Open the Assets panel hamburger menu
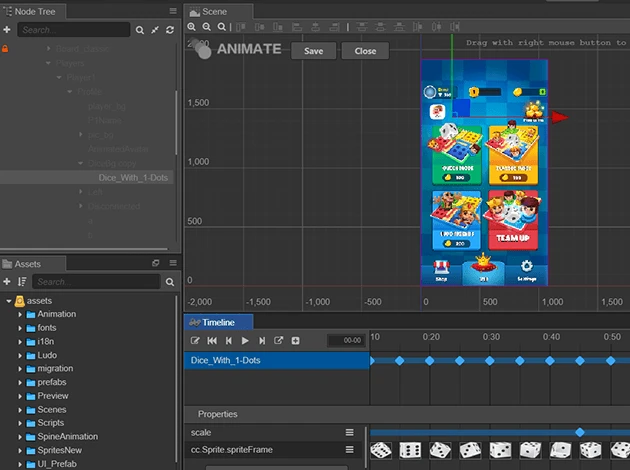The width and height of the screenshot is (630, 470). coord(172,263)
